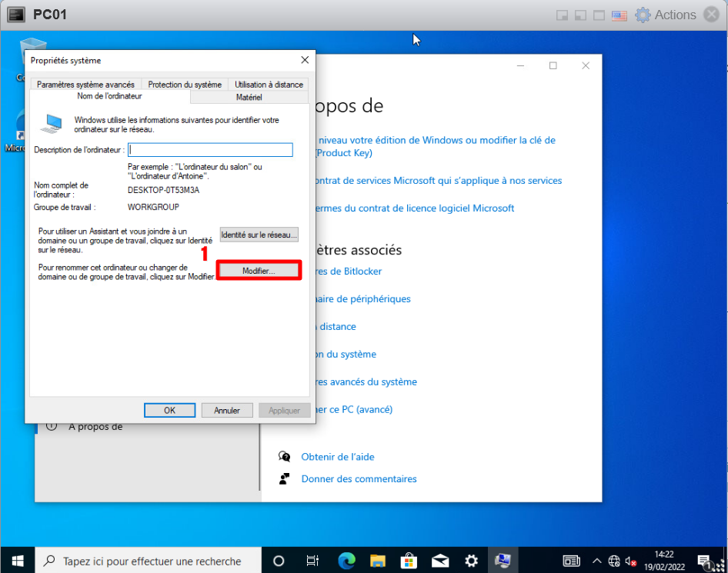Open Task View from the taskbar

312,561
